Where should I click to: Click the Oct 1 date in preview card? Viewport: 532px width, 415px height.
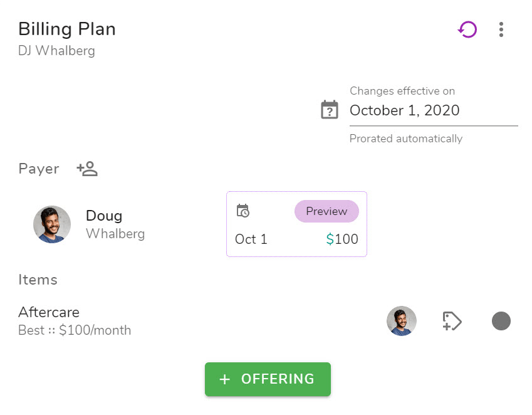[x=251, y=239]
